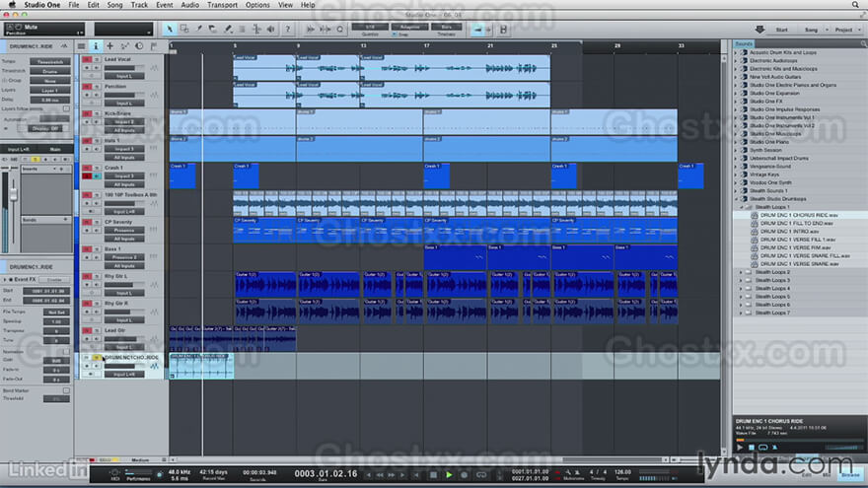868x488 pixels.
Task: Open the marker track flag icon
Action: click(154, 46)
